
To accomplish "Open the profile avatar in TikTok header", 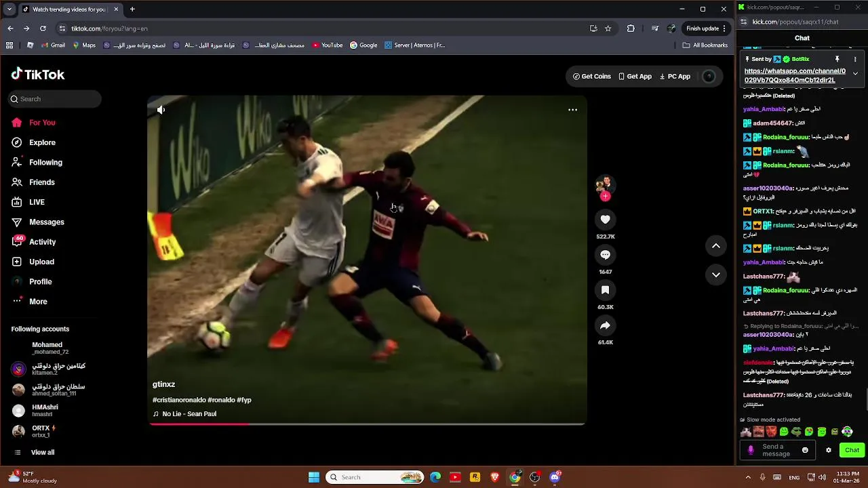I will click(x=709, y=77).
